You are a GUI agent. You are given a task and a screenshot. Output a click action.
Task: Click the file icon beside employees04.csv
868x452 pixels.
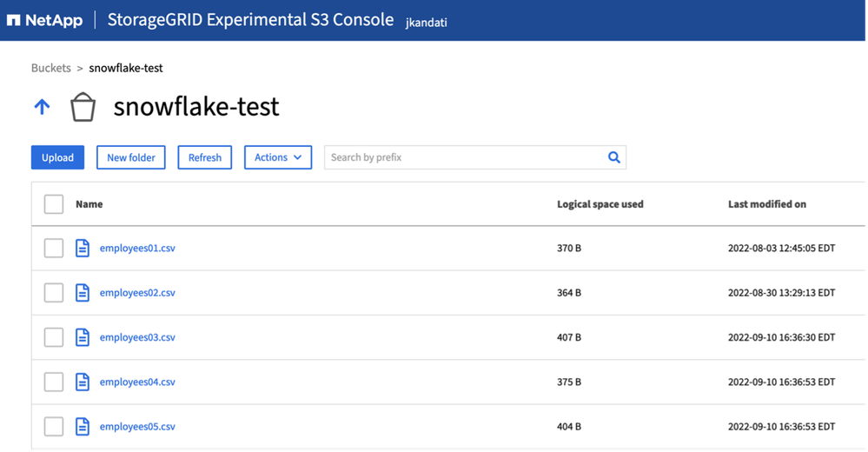83,382
